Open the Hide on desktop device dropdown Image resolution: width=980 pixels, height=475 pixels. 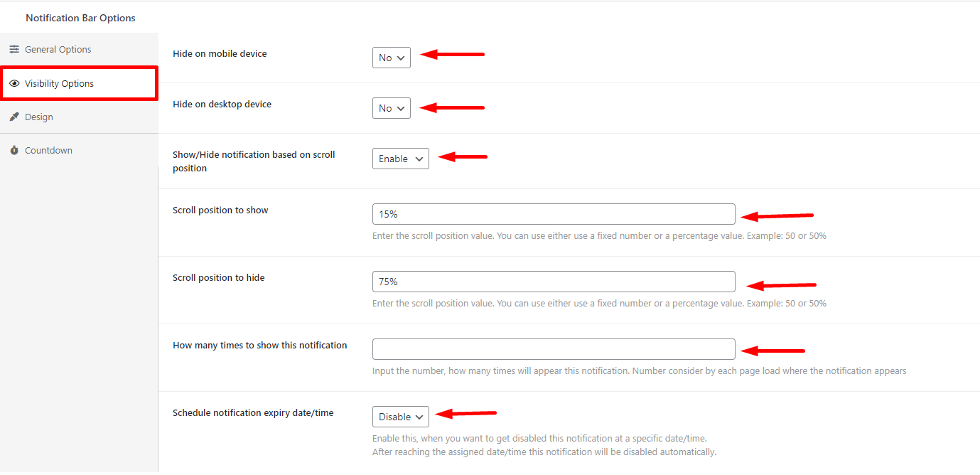click(x=391, y=108)
